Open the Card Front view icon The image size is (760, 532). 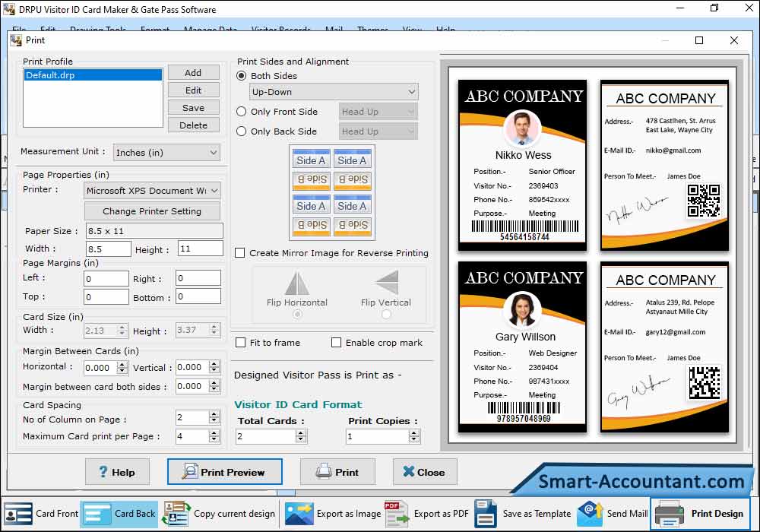(18, 514)
